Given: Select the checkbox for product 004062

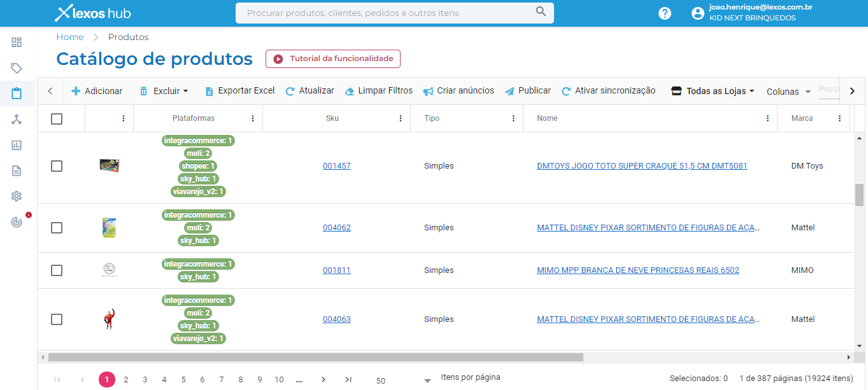Looking at the screenshot, I should click(57, 227).
